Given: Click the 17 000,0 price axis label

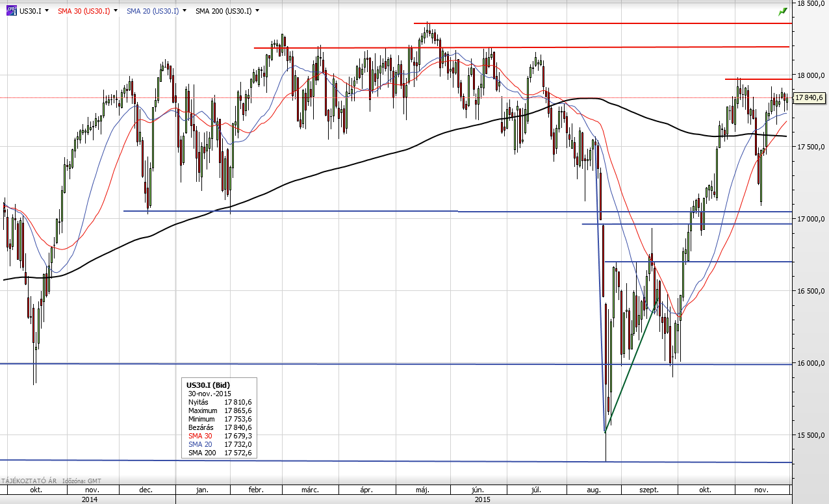Looking at the screenshot, I should [x=811, y=220].
